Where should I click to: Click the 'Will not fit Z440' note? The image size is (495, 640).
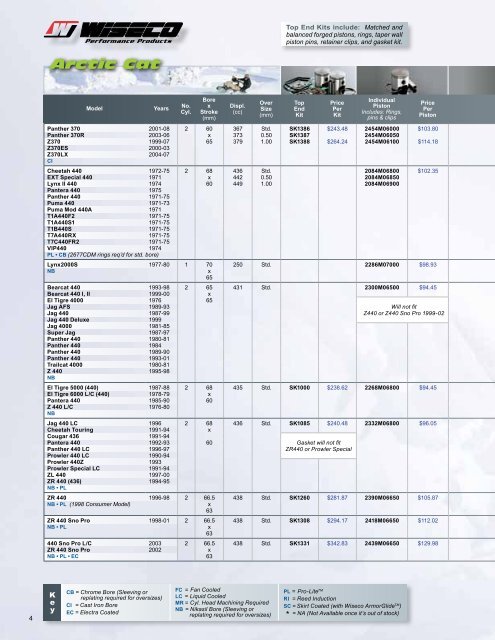point(403,310)
